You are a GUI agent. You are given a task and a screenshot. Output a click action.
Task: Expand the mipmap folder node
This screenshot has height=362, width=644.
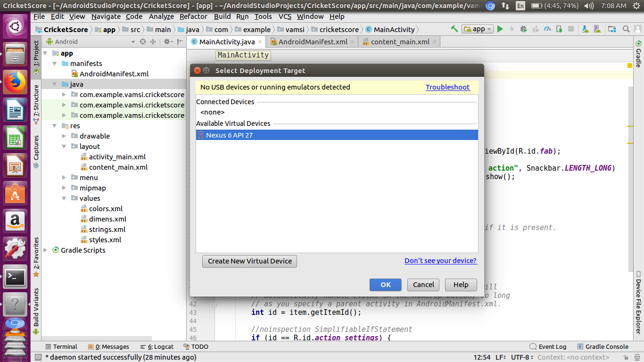click(x=64, y=188)
